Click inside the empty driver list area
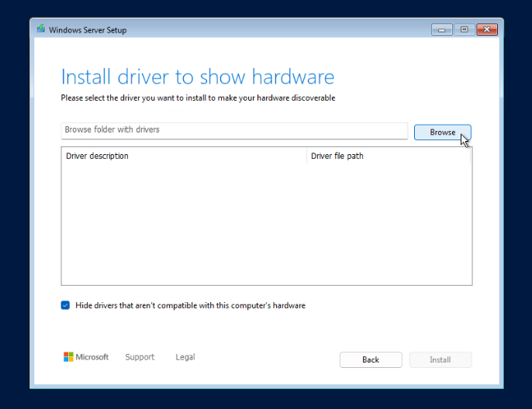 tap(266, 225)
